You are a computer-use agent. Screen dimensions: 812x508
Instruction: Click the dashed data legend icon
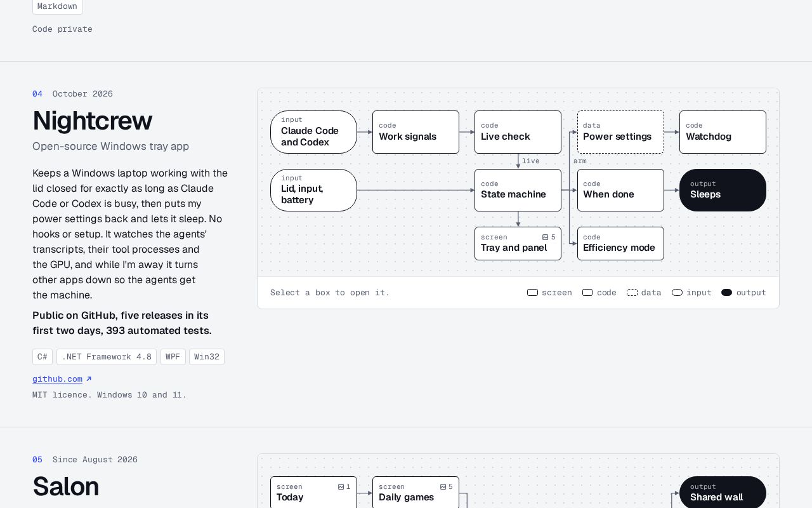point(632,293)
